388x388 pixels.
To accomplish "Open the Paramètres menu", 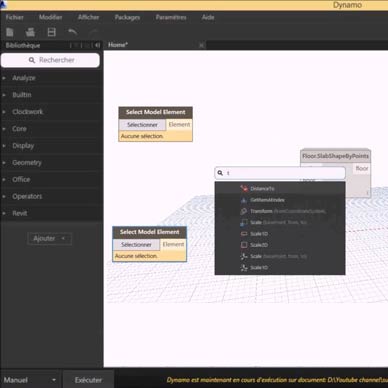I will 171,17.
